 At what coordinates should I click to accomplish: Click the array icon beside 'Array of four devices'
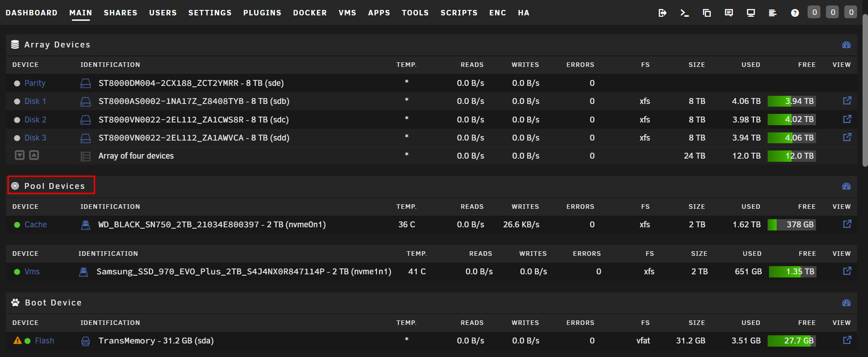pyautogui.click(x=85, y=156)
